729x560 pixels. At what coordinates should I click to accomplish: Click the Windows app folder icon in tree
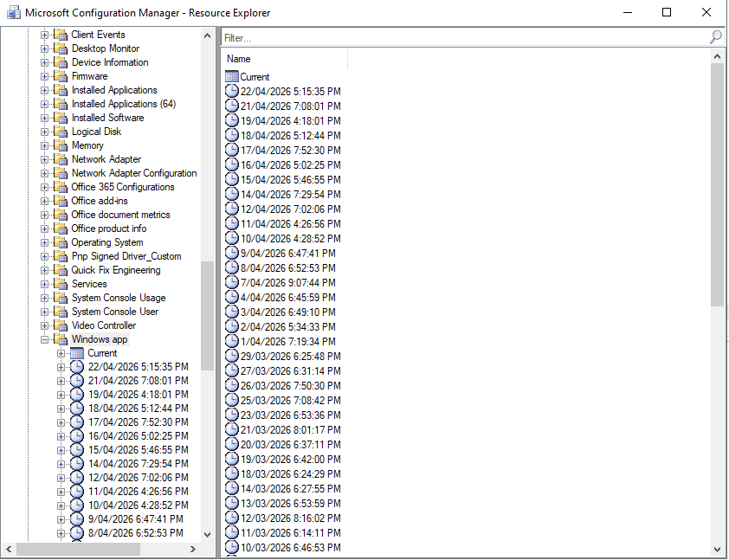[61, 339]
